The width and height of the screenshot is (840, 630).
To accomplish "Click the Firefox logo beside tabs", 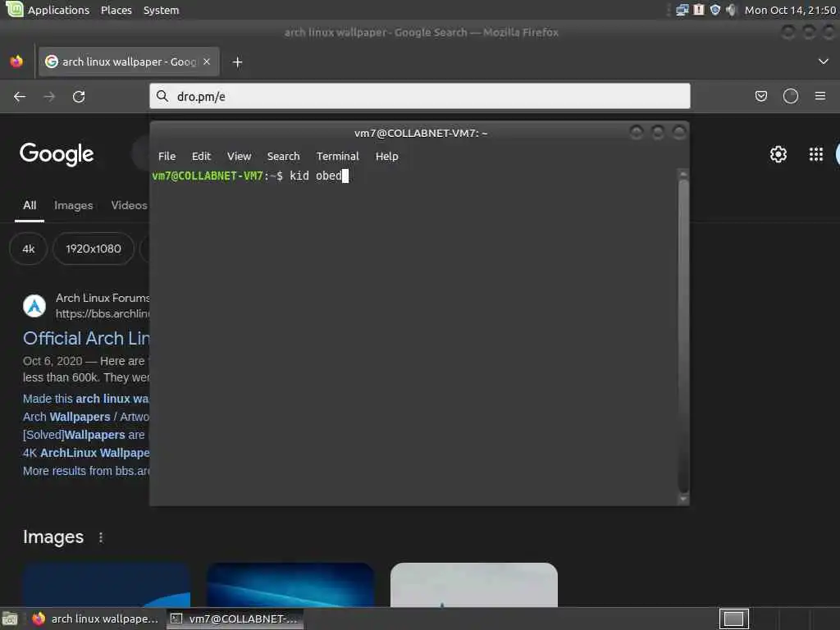I will pyautogui.click(x=16, y=62).
